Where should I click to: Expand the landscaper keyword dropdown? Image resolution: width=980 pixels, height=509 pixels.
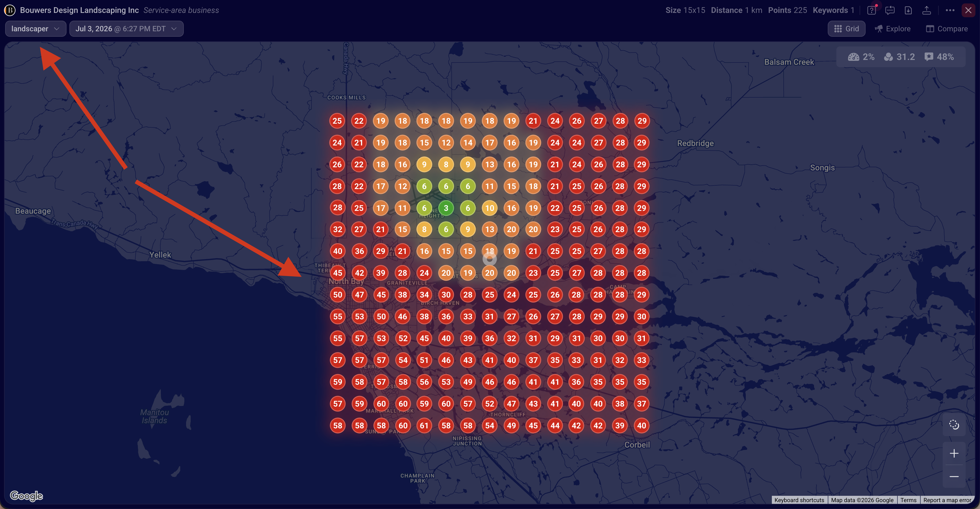point(36,29)
